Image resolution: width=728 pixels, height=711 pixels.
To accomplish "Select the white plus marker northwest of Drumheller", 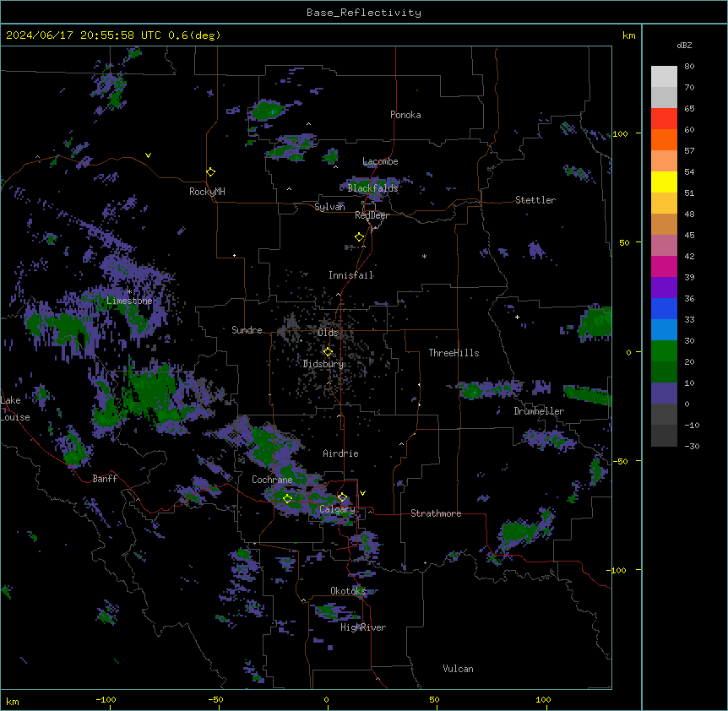I will (517, 317).
